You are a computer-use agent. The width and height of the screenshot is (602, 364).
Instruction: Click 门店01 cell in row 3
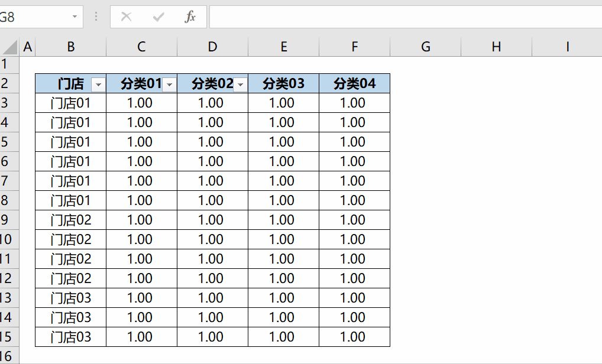click(70, 103)
